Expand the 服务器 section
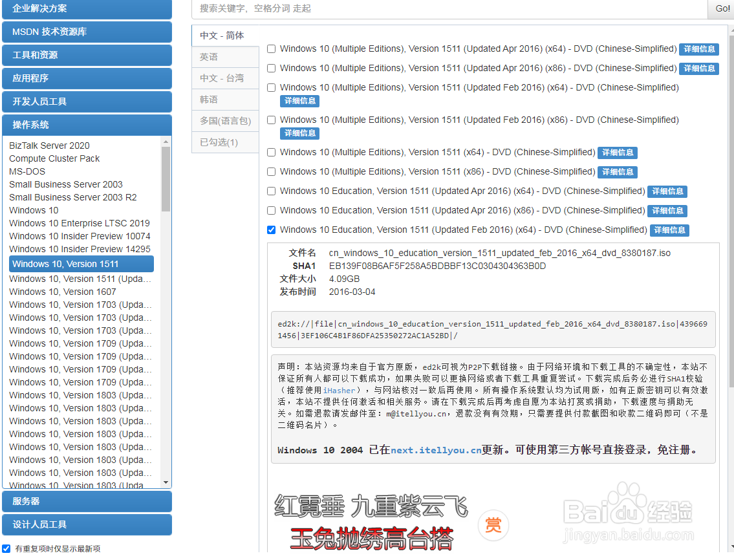 (x=87, y=501)
